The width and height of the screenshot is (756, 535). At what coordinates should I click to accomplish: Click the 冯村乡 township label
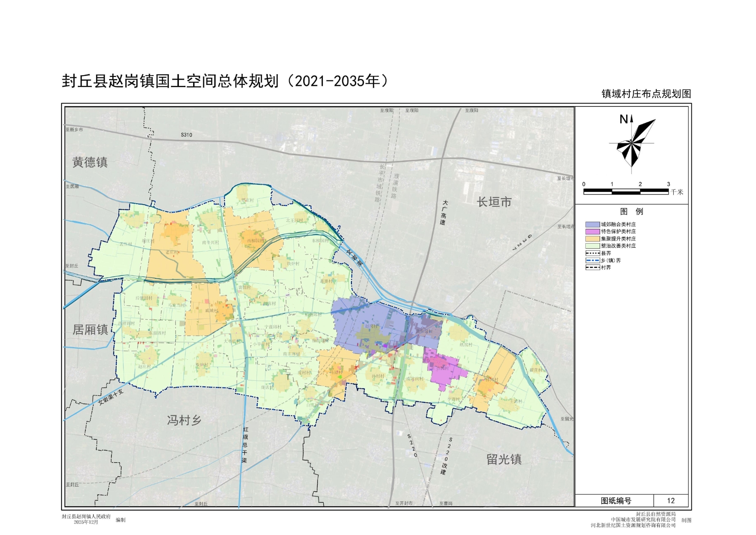[x=184, y=420]
